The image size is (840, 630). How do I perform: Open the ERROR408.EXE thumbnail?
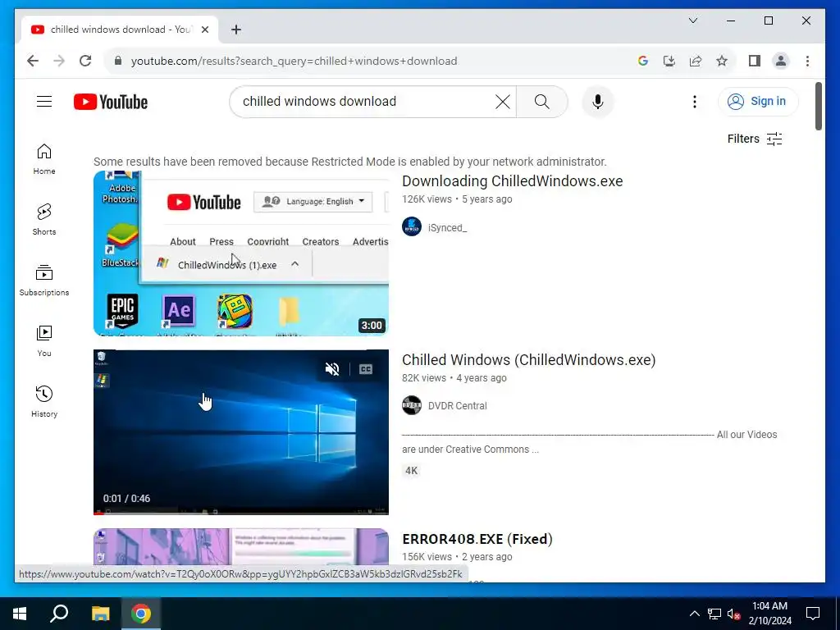[241, 546]
